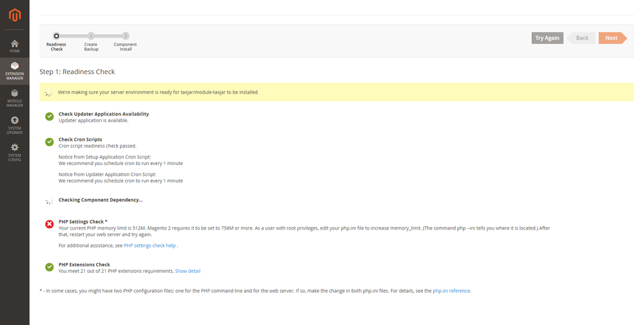Image resolution: width=644 pixels, height=325 pixels.
Task: Open Module Manager in sidebar
Action: coord(15,99)
